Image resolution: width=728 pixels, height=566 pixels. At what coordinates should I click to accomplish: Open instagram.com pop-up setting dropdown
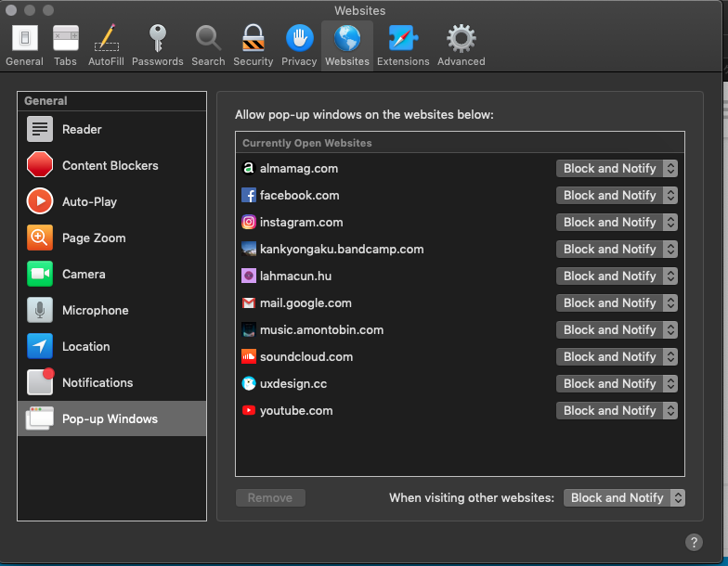[x=617, y=223]
